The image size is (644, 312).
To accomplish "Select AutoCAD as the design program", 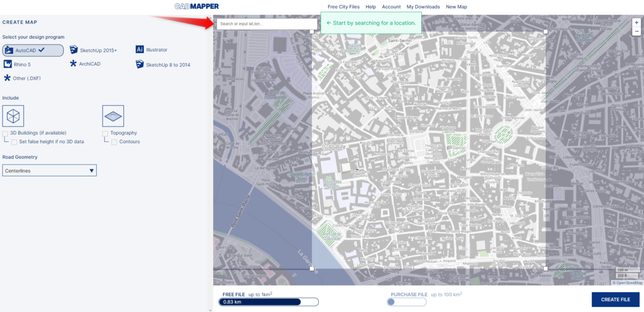I will click(32, 50).
